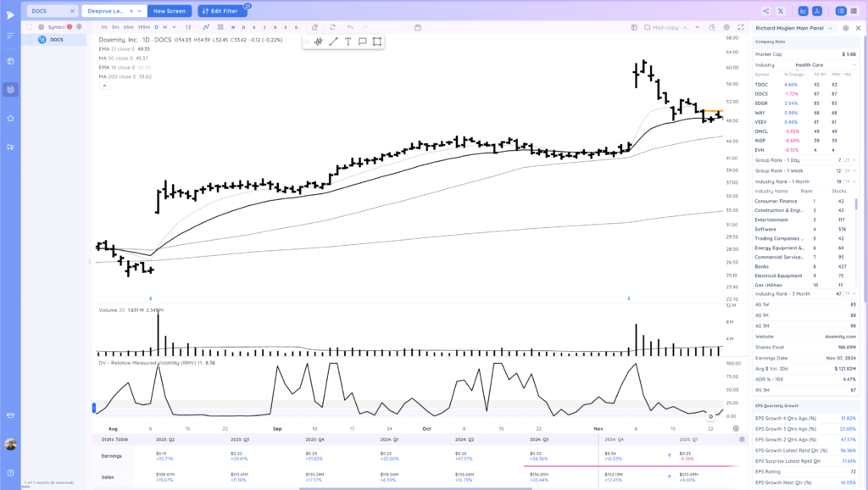868x490 pixels.
Task: Switch to grid layout view toggle
Action: pos(854,11)
